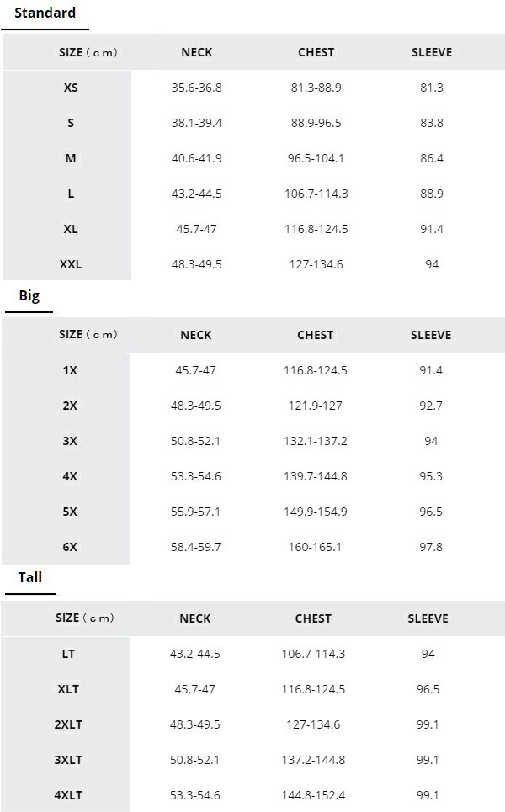505x812 pixels.
Task: Click the CHEST header in Big table
Action: point(316,335)
